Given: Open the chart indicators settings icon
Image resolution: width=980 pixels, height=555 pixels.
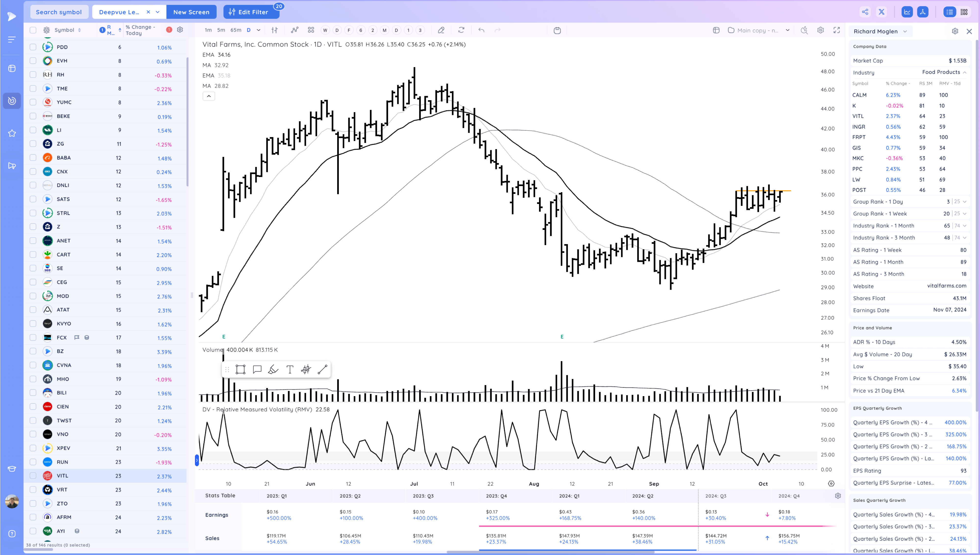Looking at the screenshot, I should click(821, 30).
